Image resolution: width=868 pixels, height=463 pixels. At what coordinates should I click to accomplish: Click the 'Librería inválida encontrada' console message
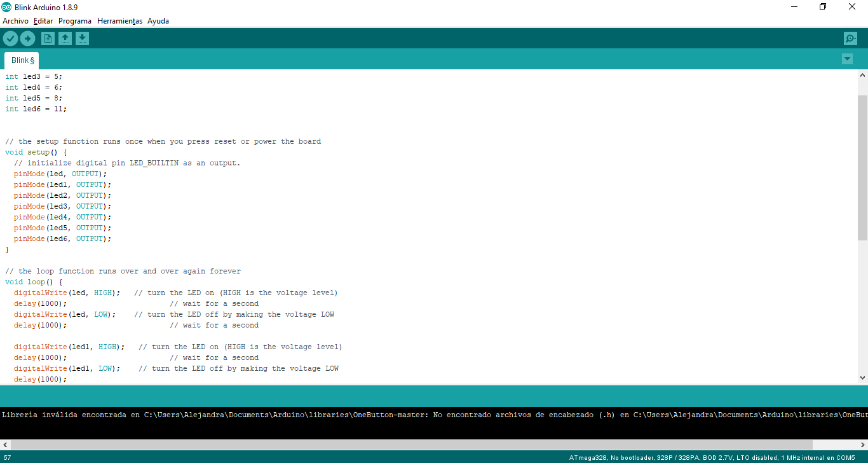[x=434, y=415]
